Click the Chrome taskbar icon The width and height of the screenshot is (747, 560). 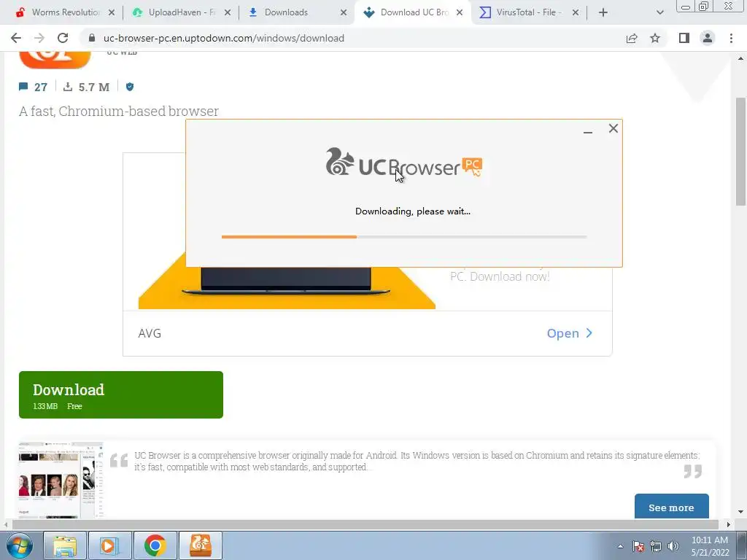pos(155,545)
